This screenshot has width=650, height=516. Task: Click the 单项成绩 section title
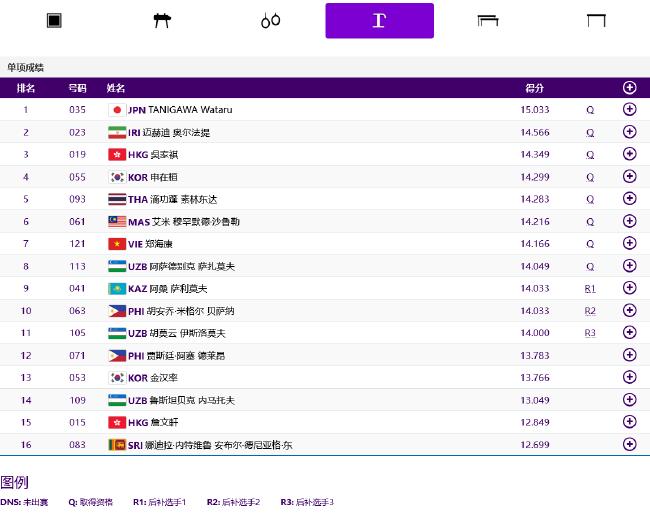pyautogui.click(x=26, y=68)
